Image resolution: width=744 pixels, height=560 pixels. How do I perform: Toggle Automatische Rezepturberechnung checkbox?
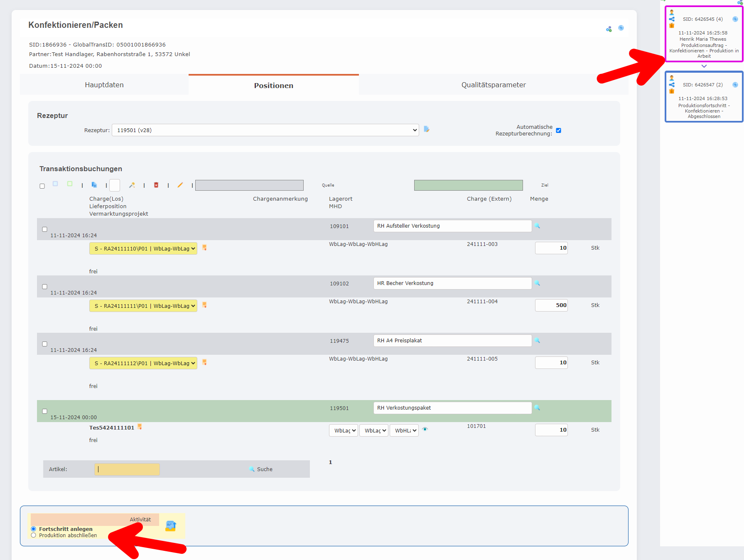click(558, 130)
